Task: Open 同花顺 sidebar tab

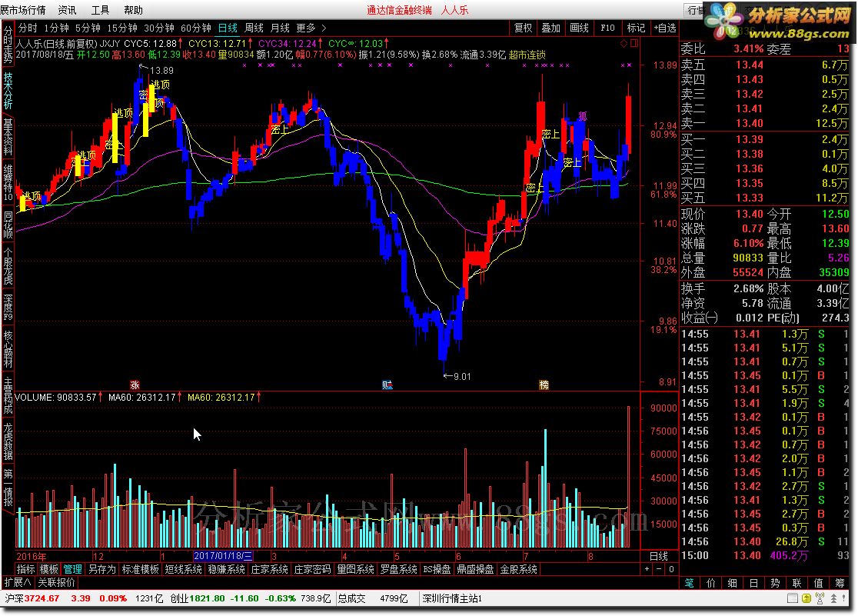Action: coord(8,225)
